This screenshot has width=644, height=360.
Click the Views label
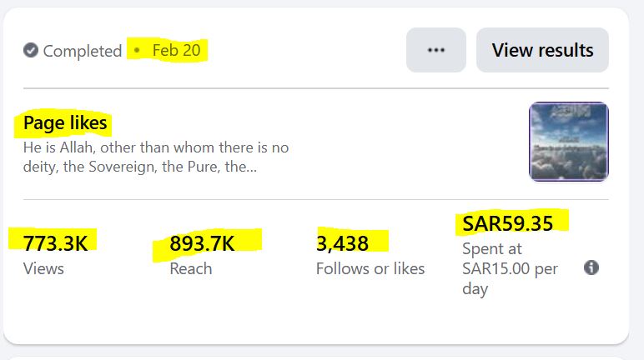click(43, 268)
